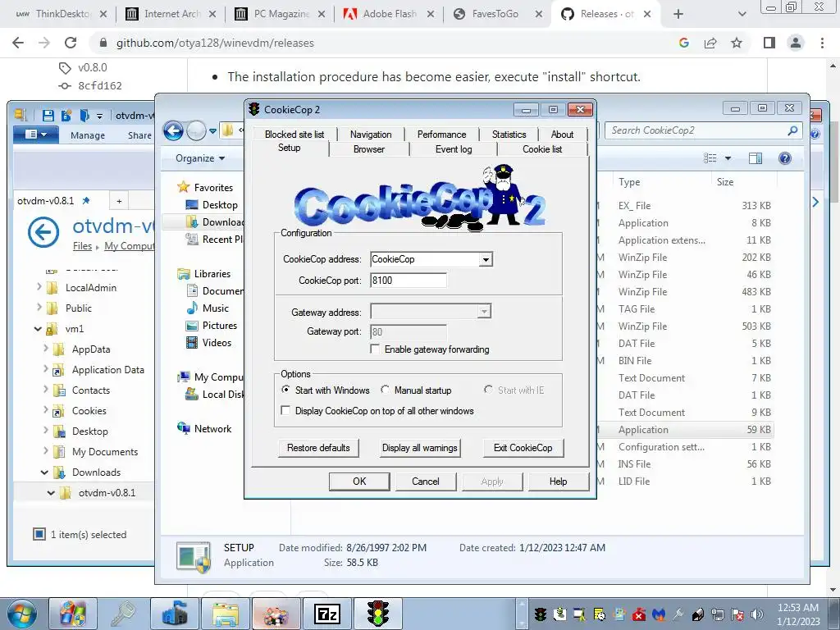Open Explorer help question mark icon
Image resolution: width=840 pixels, height=630 pixels.
pyautogui.click(x=785, y=158)
